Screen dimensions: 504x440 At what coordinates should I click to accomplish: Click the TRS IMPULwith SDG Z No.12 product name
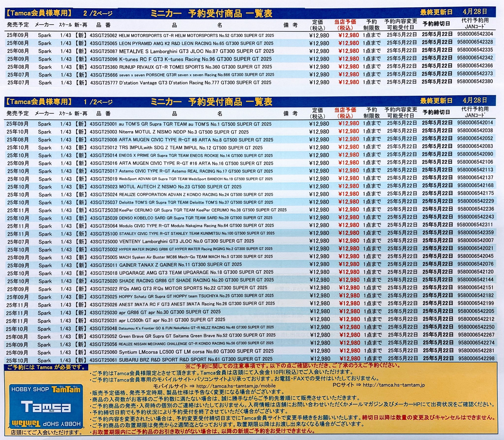(191, 148)
